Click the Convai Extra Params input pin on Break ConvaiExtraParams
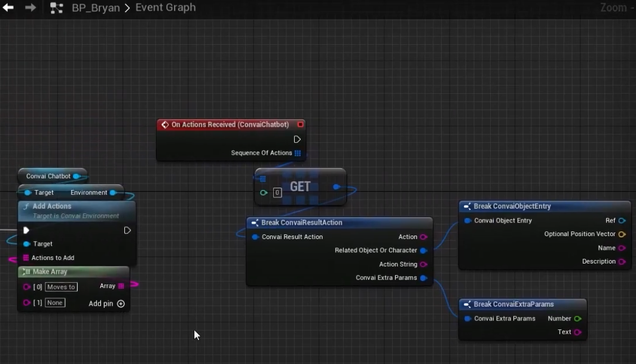636x364 pixels. pos(467,319)
